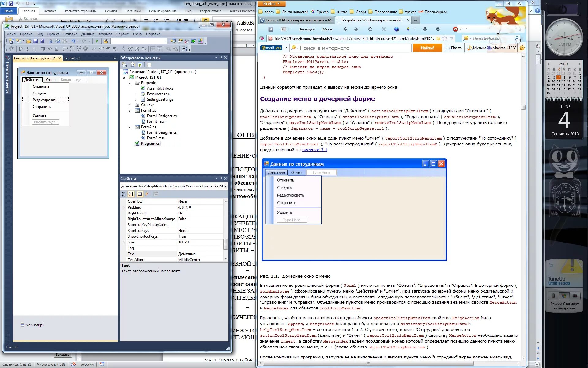Screen dimensions: 588x368
Task: Click the Undo arrow in Visual Studio toolbar
Action: (x=73, y=41)
